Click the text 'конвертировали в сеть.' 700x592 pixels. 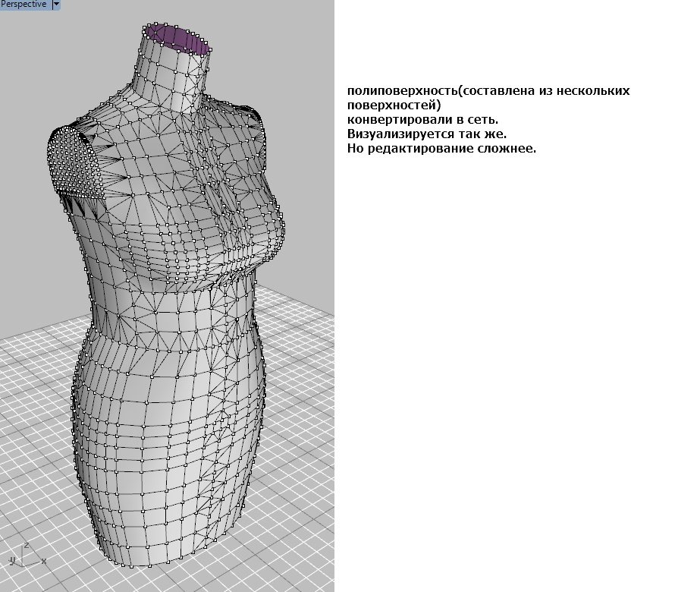pos(422,120)
